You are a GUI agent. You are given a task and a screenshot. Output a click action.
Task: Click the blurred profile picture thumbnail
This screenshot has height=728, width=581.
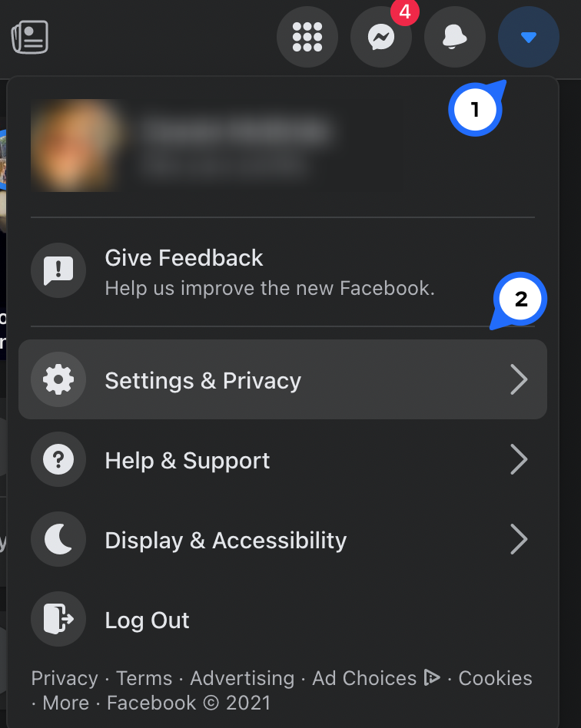coord(77,145)
